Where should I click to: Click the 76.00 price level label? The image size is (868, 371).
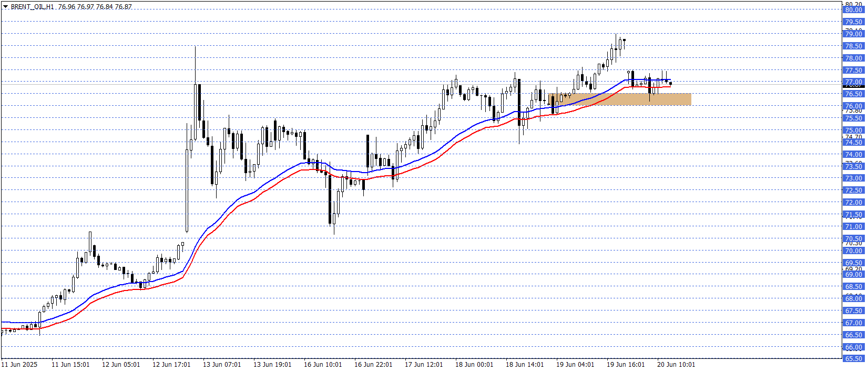click(853, 106)
